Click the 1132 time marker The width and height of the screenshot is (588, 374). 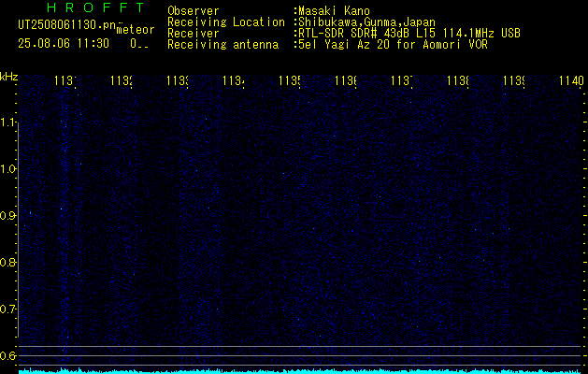[x=122, y=80]
